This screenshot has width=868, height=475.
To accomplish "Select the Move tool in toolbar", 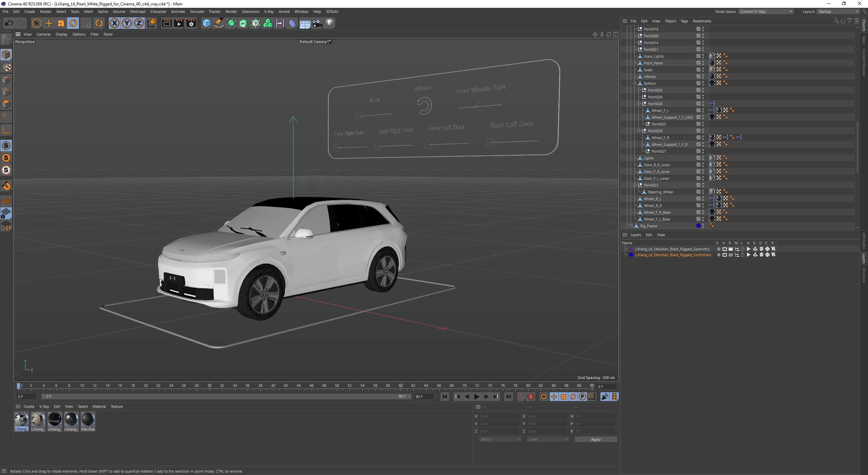I will tap(48, 23).
